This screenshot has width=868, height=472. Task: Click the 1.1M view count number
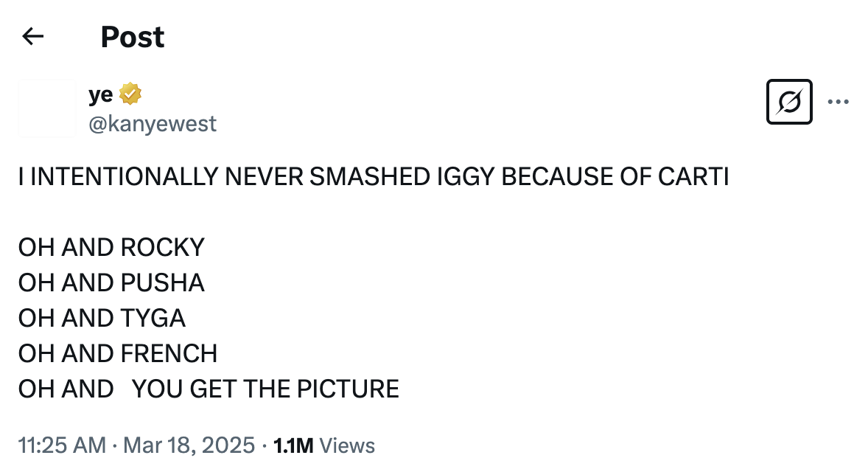(293, 445)
